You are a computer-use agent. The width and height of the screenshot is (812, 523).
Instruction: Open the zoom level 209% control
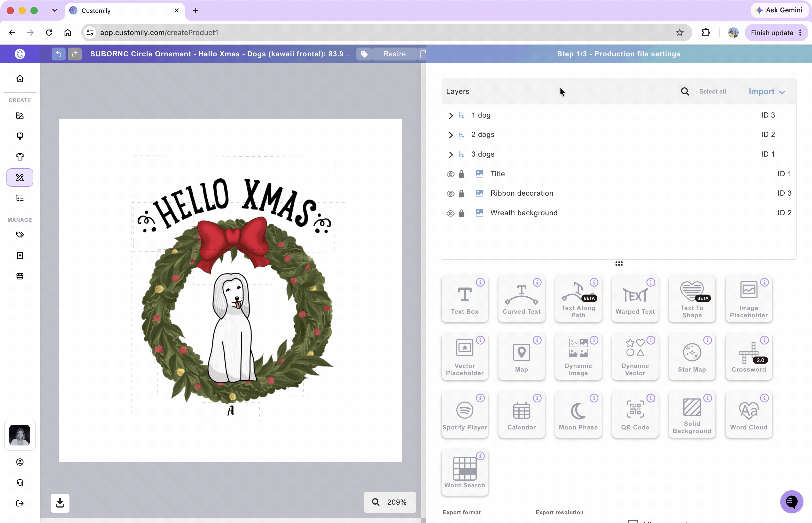click(390, 502)
